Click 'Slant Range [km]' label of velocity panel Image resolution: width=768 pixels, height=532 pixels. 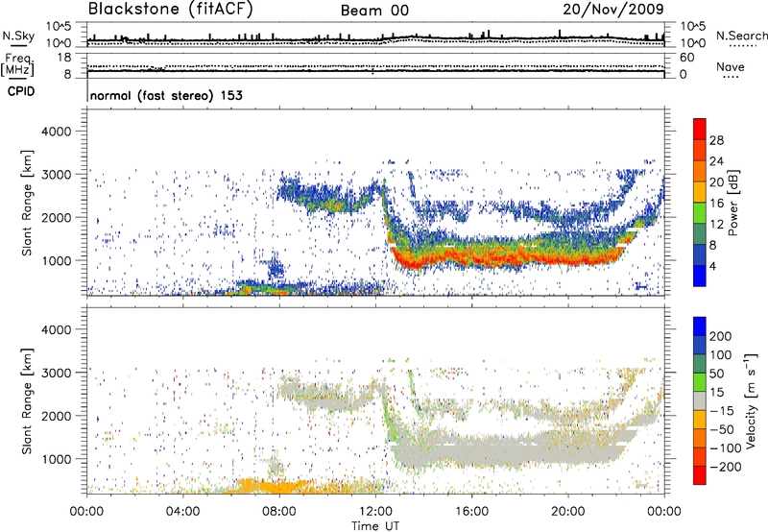click(x=27, y=401)
